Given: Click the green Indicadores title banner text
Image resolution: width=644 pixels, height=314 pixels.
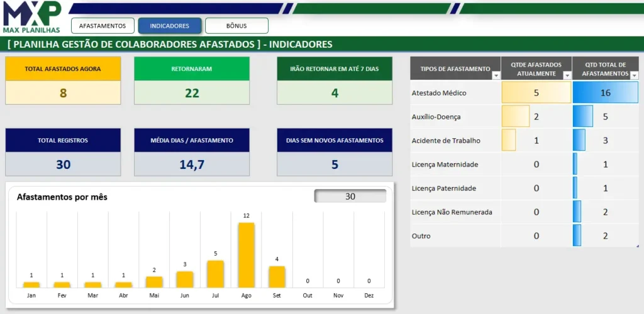Looking at the screenshot, I should coord(170,44).
